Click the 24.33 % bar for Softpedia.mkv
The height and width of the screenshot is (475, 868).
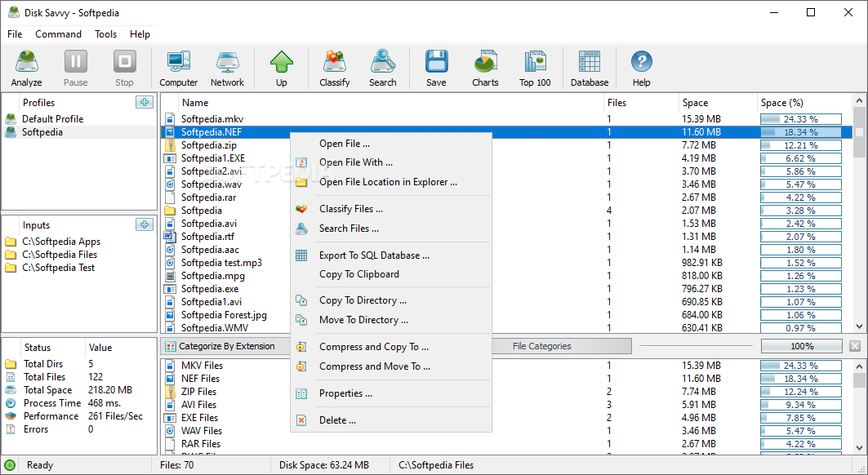click(801, 119)
